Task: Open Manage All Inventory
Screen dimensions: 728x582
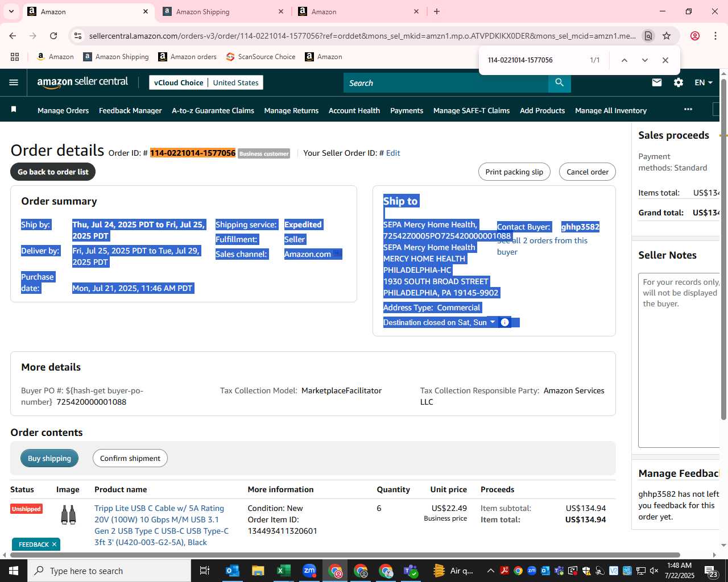Action: pyautogui.click(x=611, y=110)
